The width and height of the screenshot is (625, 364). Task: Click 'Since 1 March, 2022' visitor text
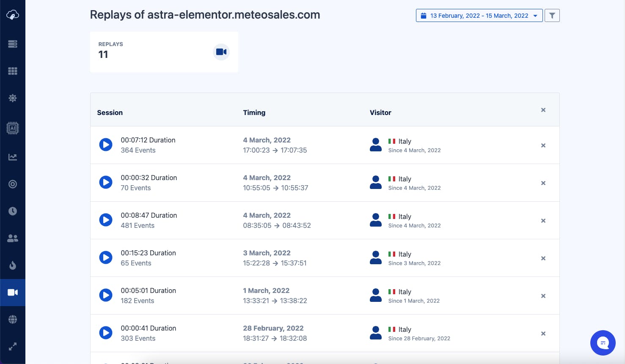[414, 301]
